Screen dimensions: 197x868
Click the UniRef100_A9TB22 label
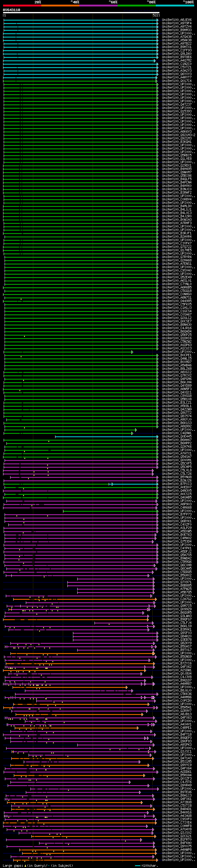[x=177, y=43]
